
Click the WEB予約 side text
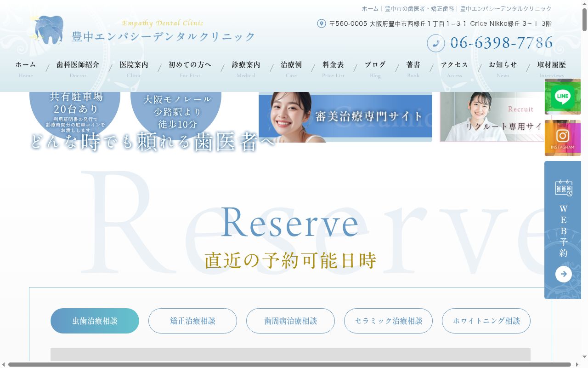click(x=564, y=231)
